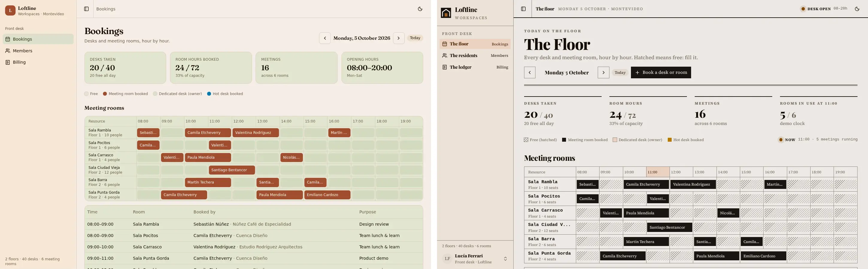Click "Sebastián Núñez" row in the bookings table
868x269 pixels.
(x=254, y=224)
